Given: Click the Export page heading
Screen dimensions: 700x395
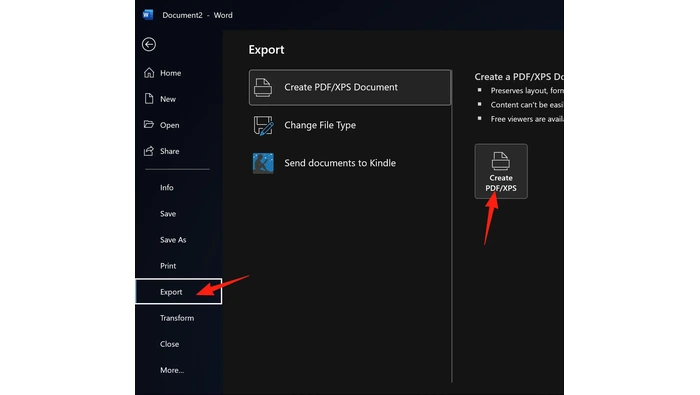Looking at the screenshot, I should [266, 50].
